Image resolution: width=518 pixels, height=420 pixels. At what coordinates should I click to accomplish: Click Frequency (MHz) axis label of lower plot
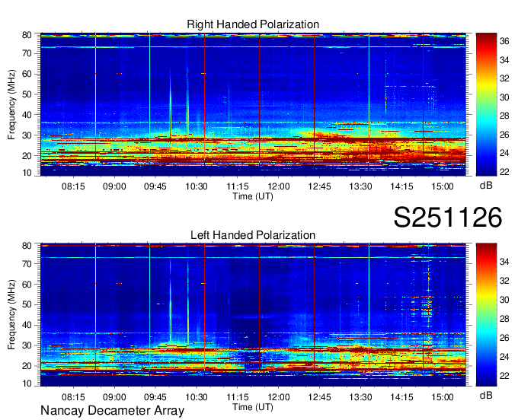click(12, 314)
